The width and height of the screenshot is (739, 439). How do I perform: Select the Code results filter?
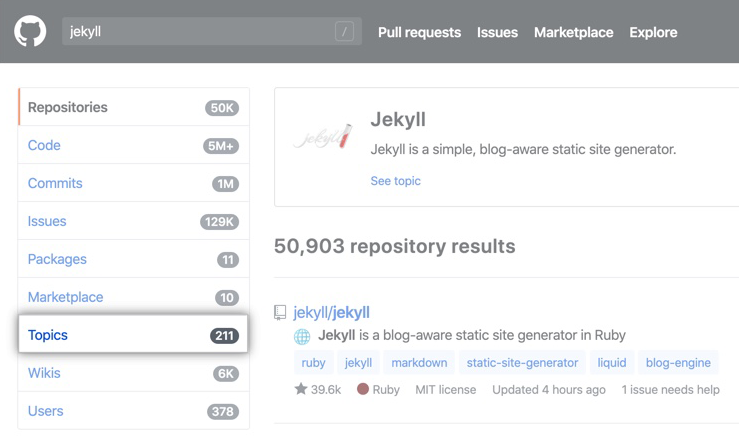point(134,145)
